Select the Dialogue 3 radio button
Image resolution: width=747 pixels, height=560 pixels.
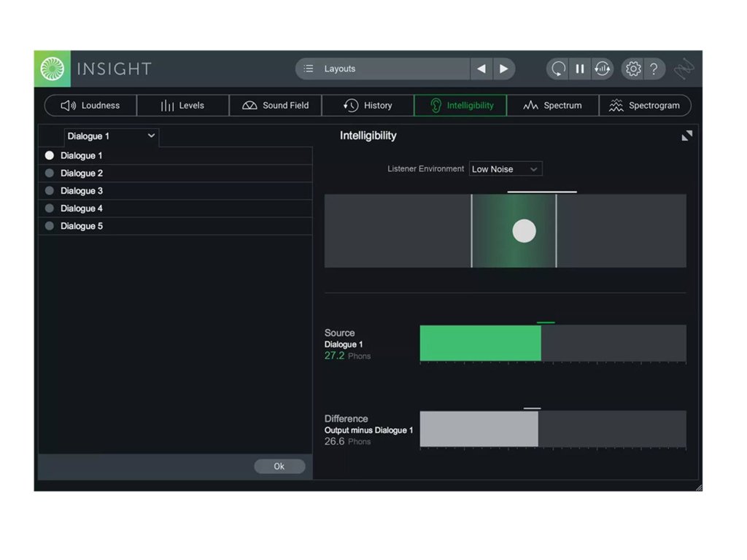(x=49, y=190)
